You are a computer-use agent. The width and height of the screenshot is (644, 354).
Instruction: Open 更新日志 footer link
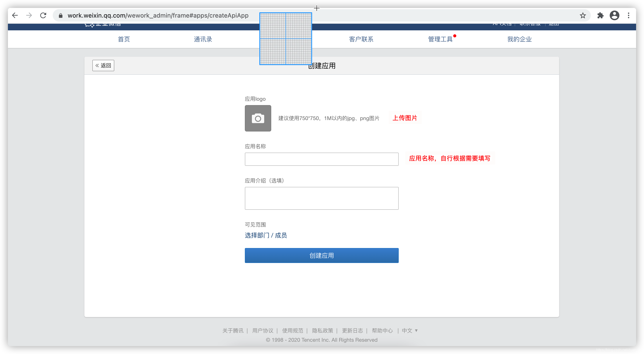click(x=353, y=330)
